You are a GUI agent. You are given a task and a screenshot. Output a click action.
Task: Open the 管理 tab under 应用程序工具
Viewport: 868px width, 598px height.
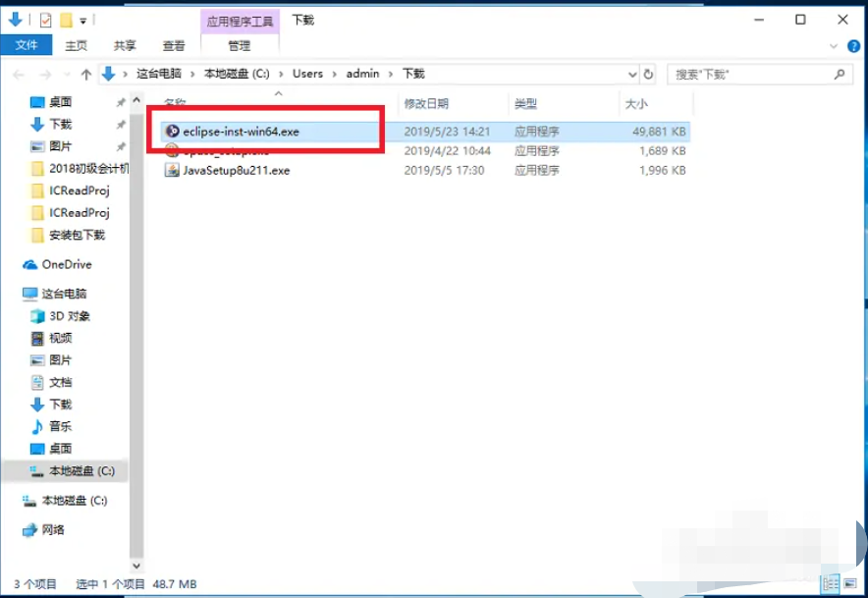pos(239,45)
